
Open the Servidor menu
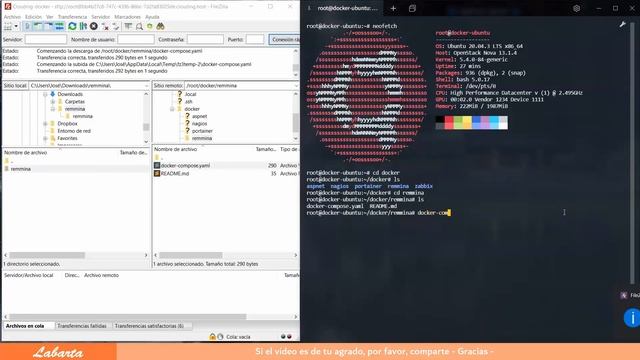click(100, 17)
